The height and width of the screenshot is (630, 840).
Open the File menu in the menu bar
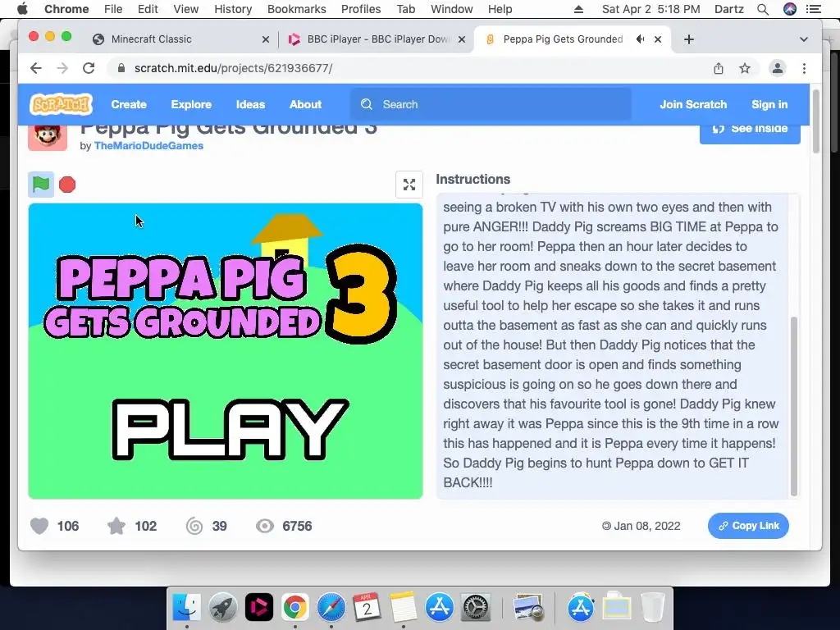(113, 9)
